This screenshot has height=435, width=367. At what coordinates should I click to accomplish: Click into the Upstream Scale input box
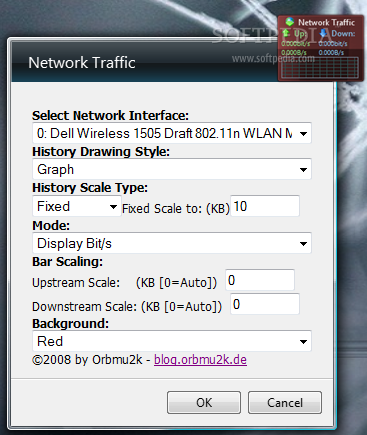coord(260,280)
